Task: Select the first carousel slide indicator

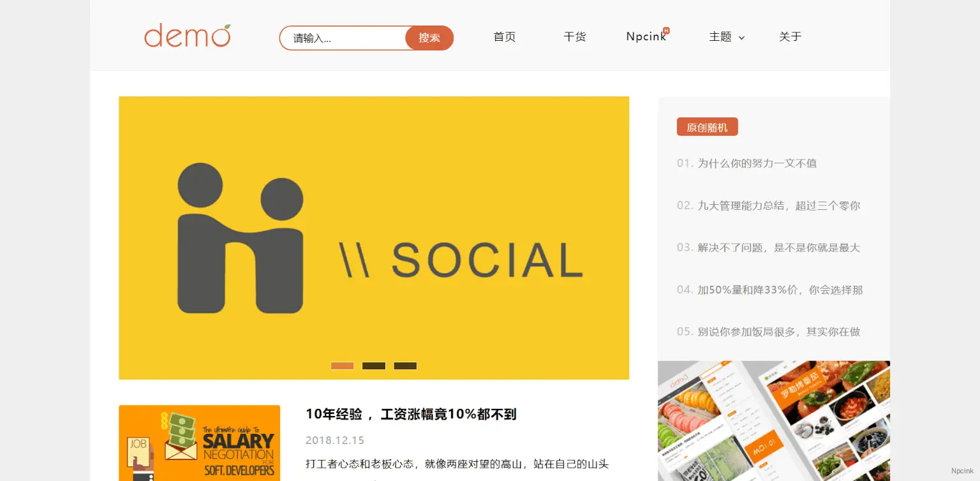Action: 342,366
